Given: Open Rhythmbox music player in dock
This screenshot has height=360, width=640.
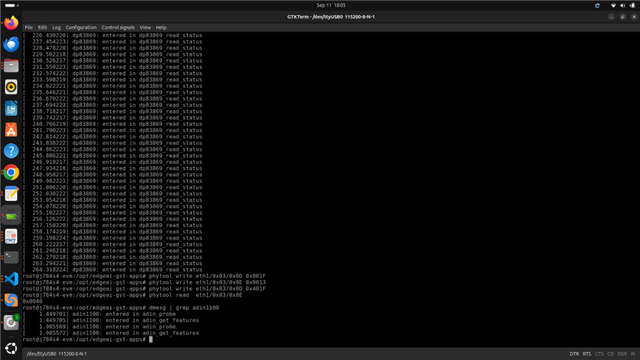Looking at the screenshot, I should tap(11, 87).
